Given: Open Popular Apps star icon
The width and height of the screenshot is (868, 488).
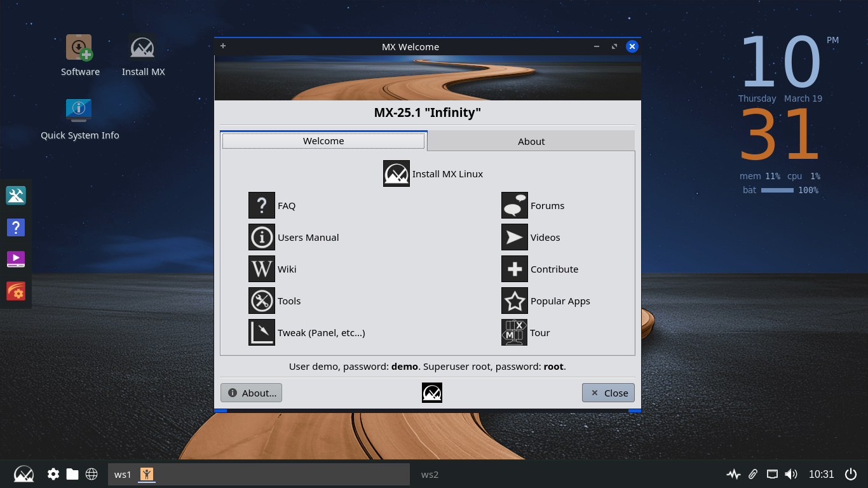Looking at the screenshot, I should tap(514, 301).
